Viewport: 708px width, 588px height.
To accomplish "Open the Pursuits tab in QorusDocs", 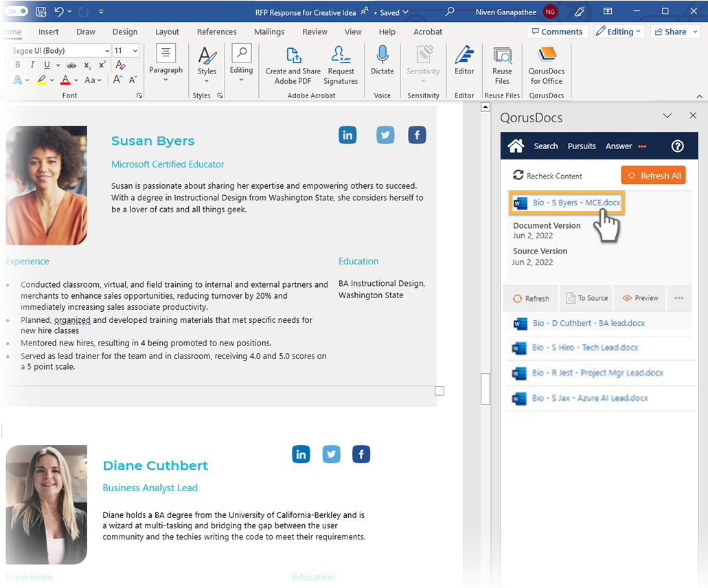I will coord(582,146).
